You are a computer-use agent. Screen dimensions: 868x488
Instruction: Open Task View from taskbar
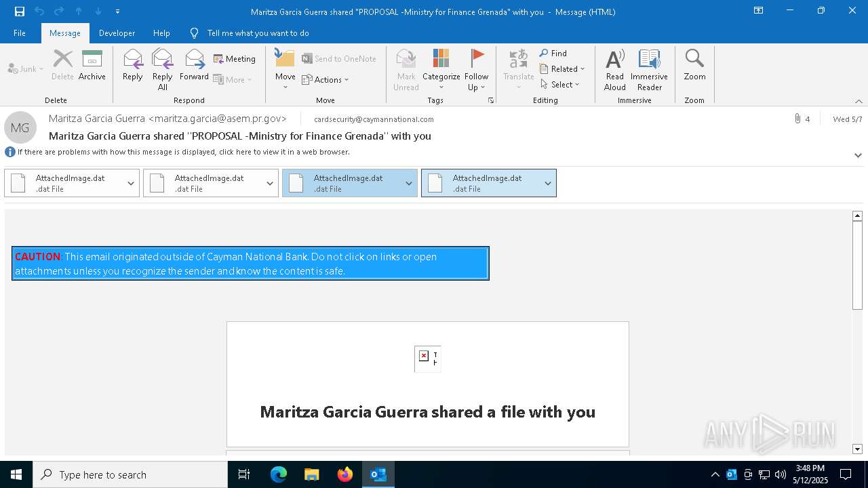point(244,474)
